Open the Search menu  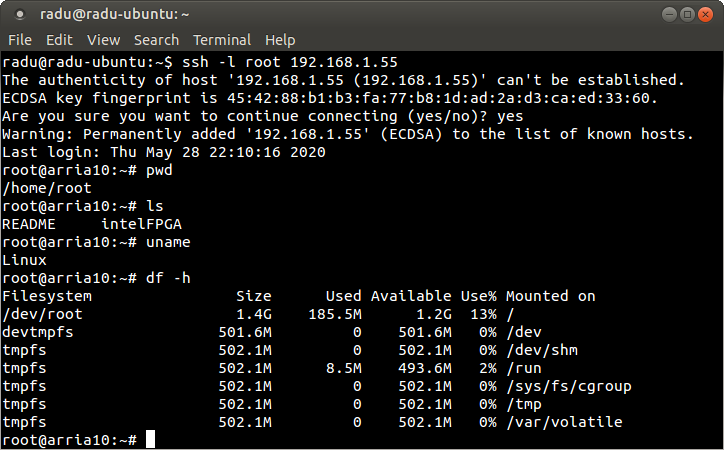156,40
